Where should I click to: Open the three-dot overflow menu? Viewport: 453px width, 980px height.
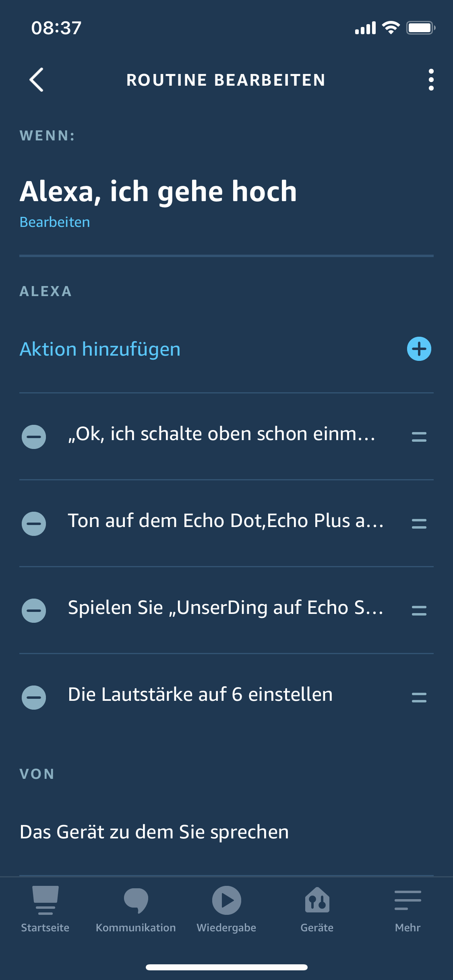pos(431,80)
